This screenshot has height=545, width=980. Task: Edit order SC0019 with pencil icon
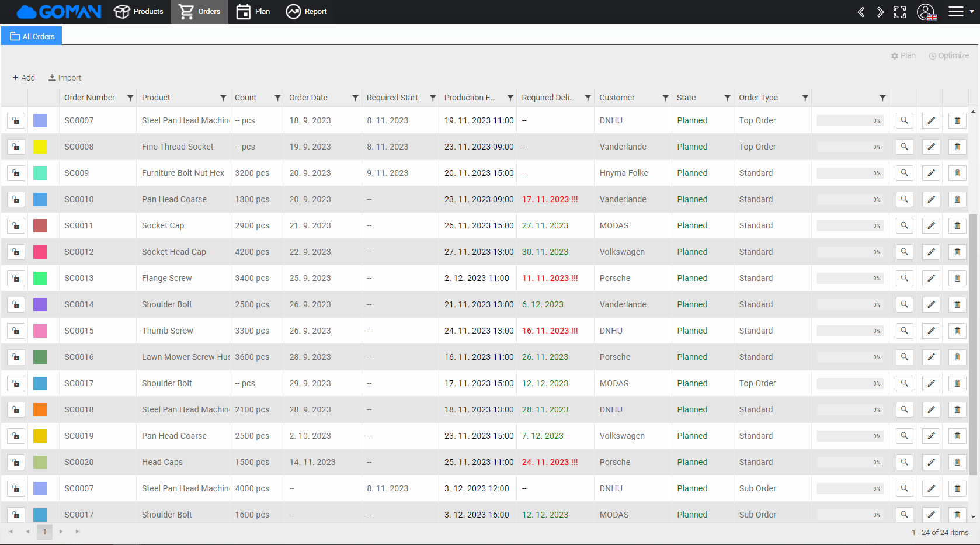click(931, 436)
